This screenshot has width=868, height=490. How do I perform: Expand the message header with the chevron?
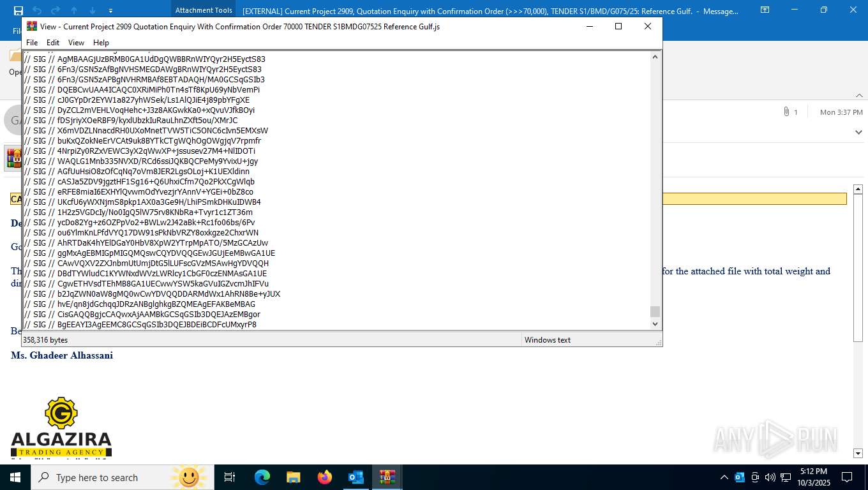858,132
